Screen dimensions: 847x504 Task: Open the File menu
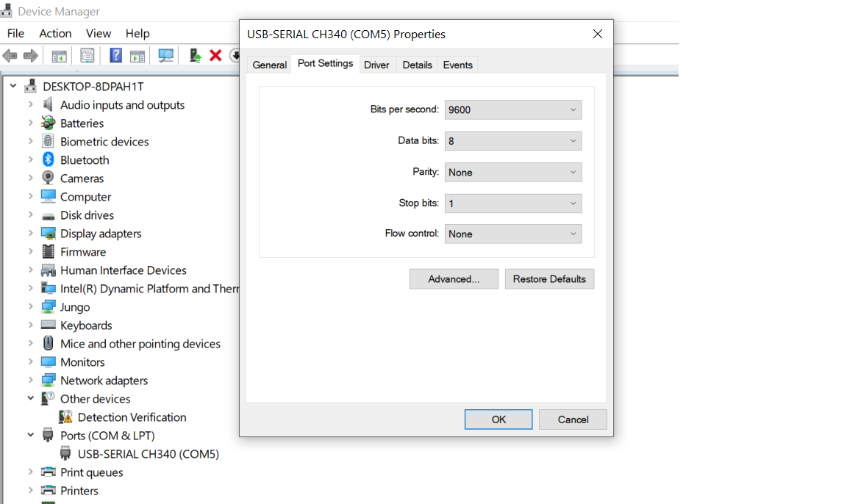click(x=15, y=34)
